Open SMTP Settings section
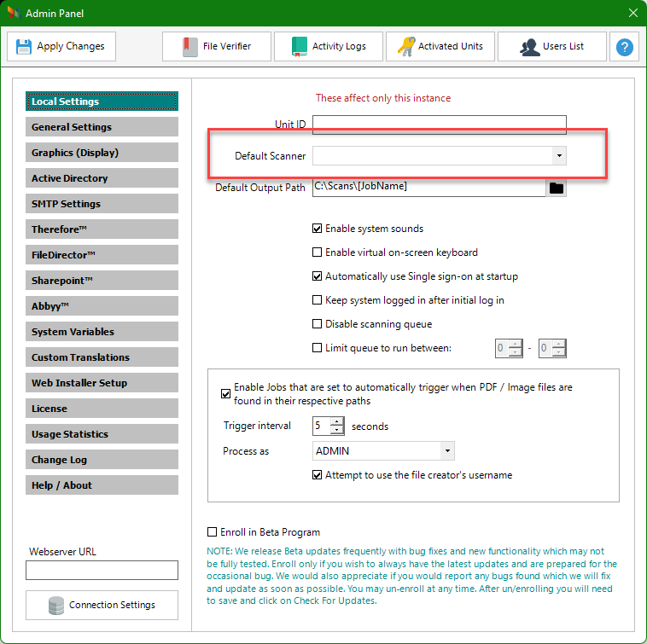Screen dimensions: 647x644 point(102,204)
